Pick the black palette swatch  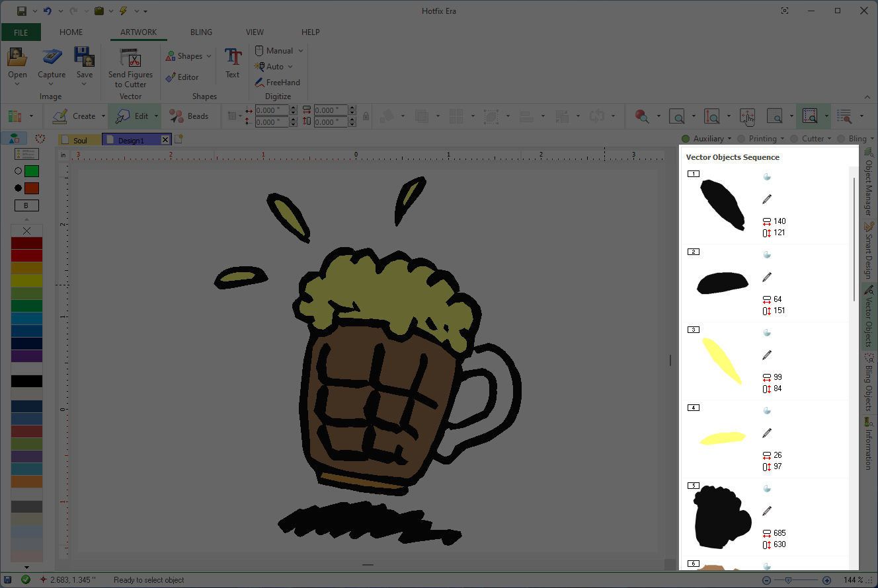point(26,381)
